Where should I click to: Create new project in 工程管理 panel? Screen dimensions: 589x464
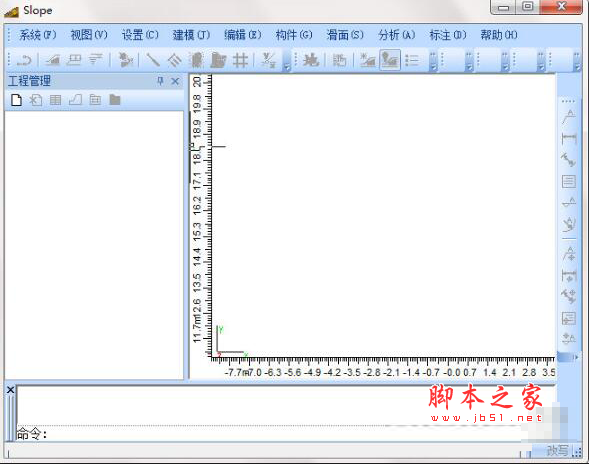click(16, 100)
